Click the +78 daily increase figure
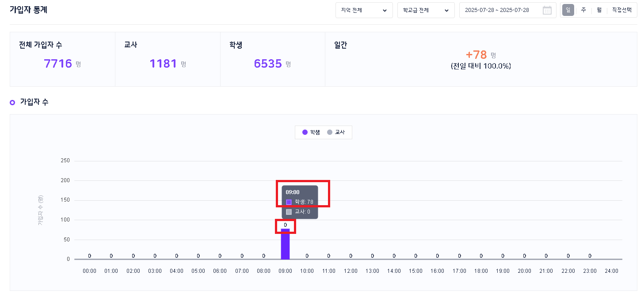 click(476, 55)
